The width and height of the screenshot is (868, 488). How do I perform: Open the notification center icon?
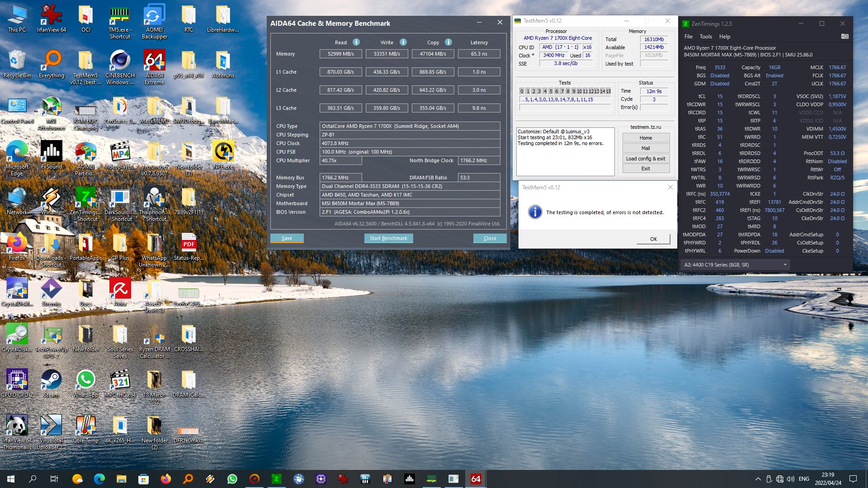[x=853, y=479]
